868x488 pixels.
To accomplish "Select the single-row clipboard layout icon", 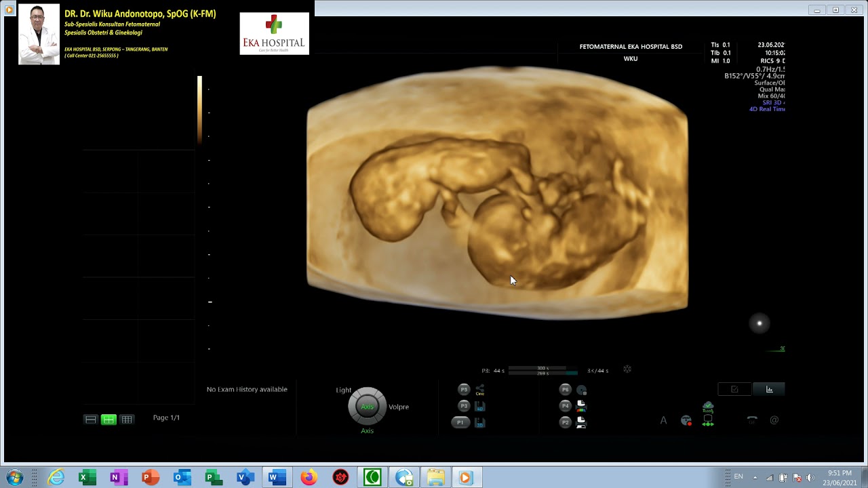I will tap(90, 420).
